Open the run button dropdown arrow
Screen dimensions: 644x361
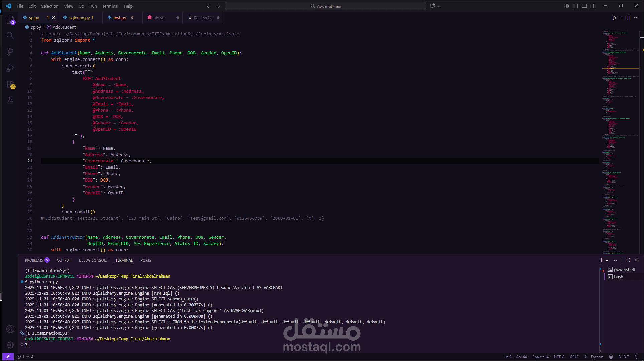click(x=620, y=18)
